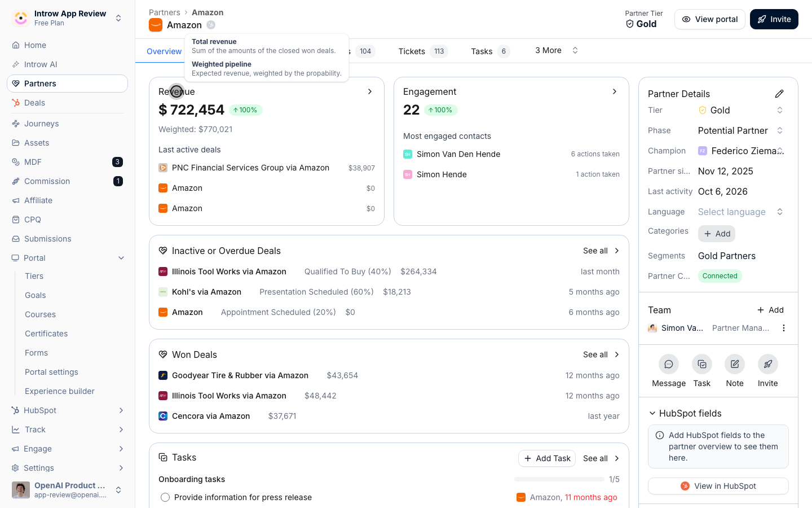Viewport: 812px width, 508px height.
Task: Open the Introw App Review workspace switcher
Action: tap(67, 18)
